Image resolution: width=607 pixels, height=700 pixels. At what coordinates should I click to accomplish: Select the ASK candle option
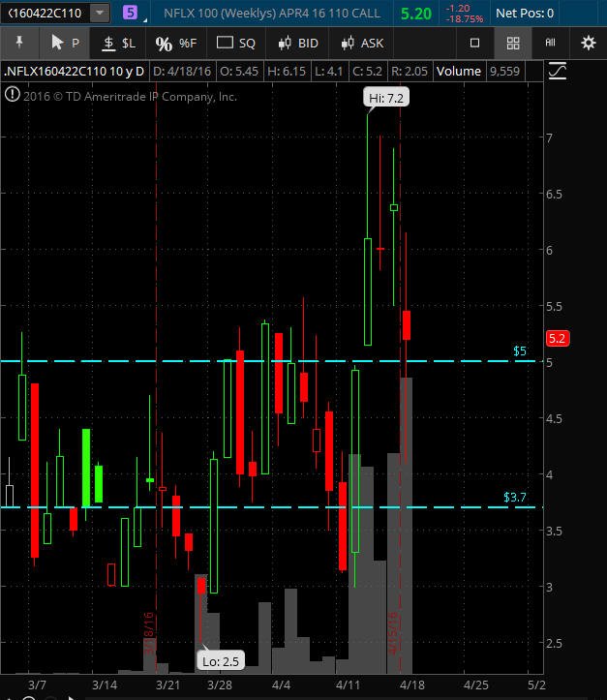[x=362, y=43]
